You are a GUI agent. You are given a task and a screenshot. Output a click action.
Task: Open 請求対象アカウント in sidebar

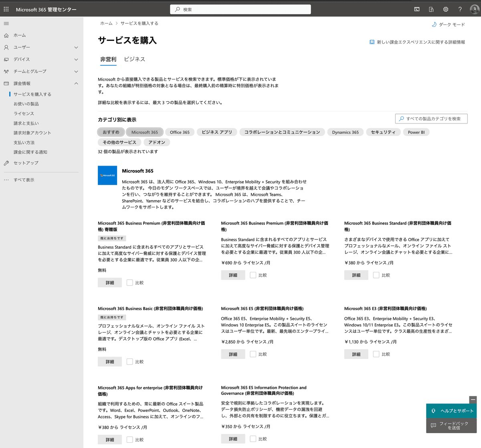pyautogui.click(x=32, y=133)
